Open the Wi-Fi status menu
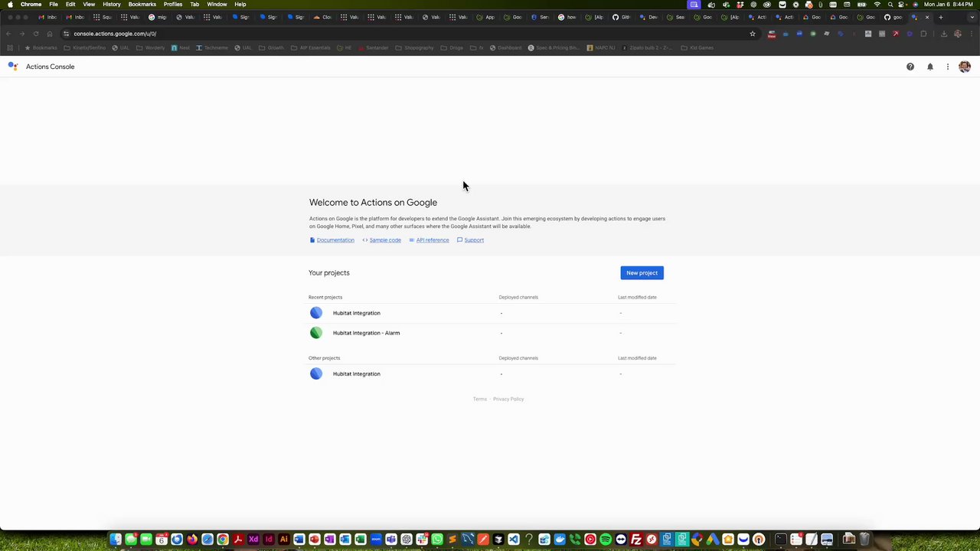 point(877,5)
